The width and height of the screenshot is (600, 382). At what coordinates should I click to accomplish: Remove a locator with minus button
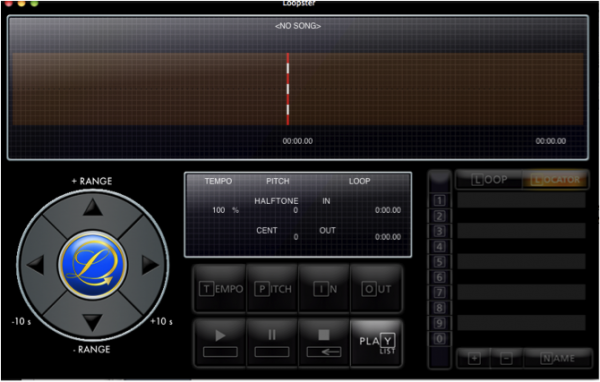[506, 359]
